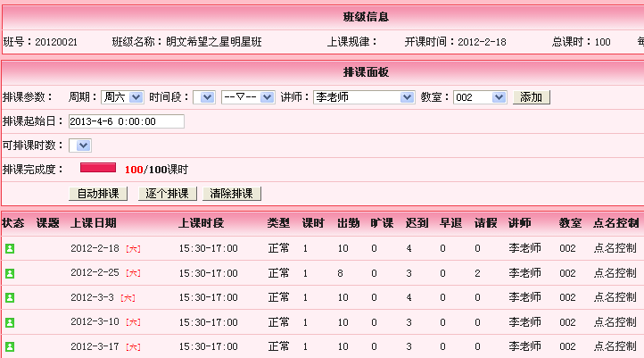
Task: Click the date 2012-3-10
Action: [95, 322]
